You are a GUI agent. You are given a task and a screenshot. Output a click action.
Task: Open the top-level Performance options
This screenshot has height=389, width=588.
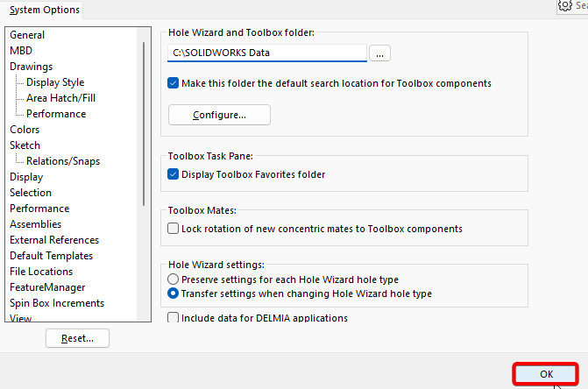coord(39,208)
